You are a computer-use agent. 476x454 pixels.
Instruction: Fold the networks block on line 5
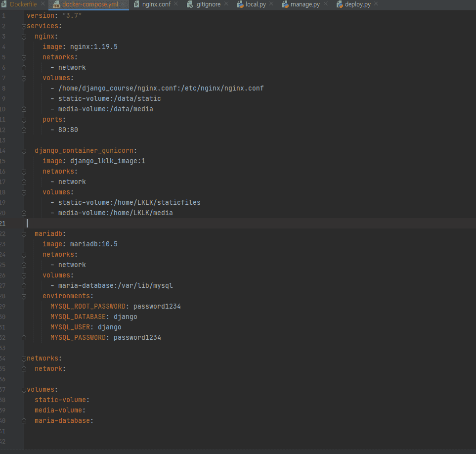24,57
